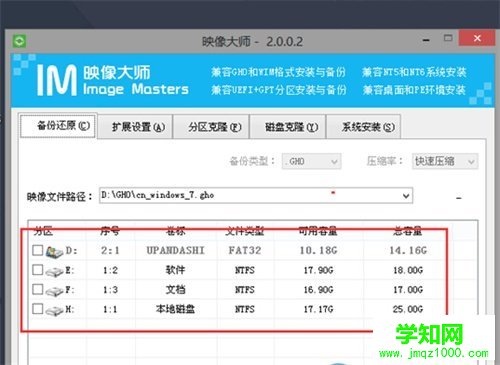Image resolution: width=500 pixels, height=365 pixels.
Task: Click the 1:2 sequence number cell
Action: (110, 270)
